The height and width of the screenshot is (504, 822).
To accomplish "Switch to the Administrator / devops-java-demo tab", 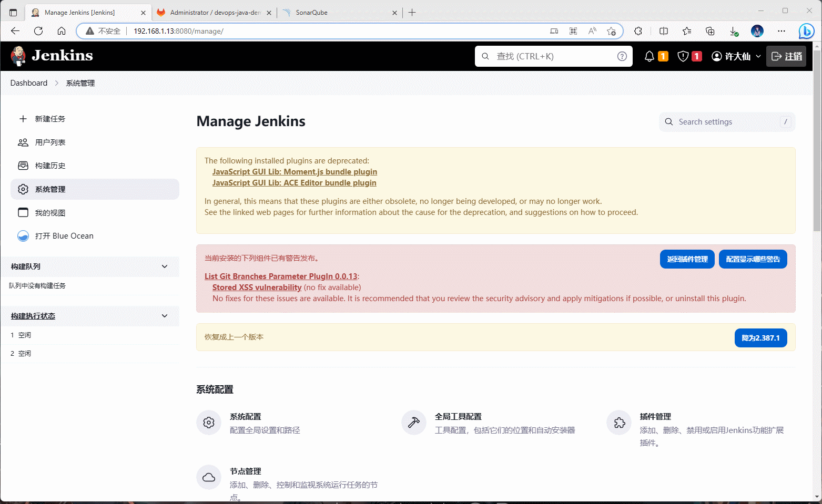I will (x=215, y=13).
